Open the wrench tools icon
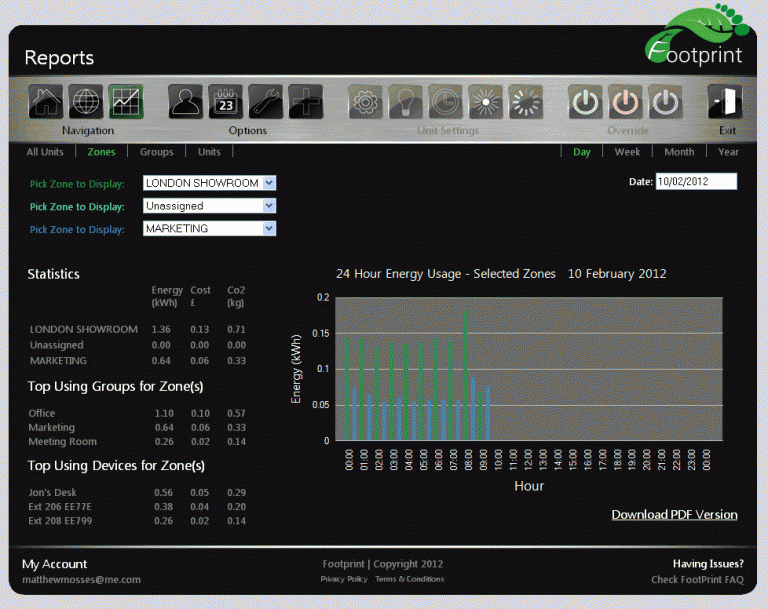Viewport: 768px width, 609px height. coord(265,102)
